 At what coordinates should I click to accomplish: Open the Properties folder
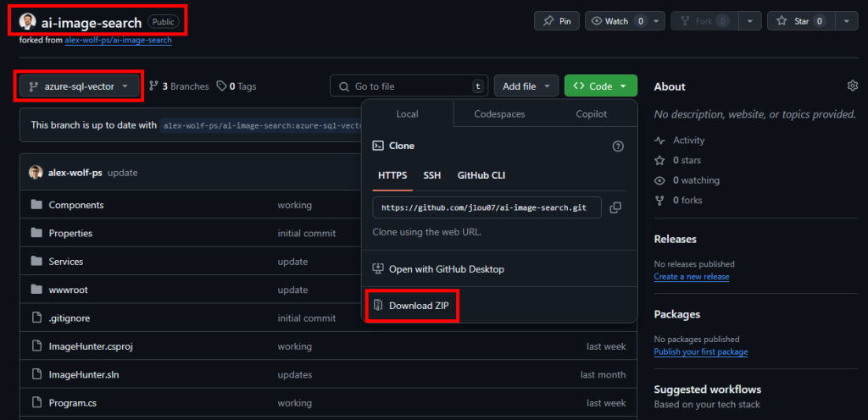[x=70, y=233]
